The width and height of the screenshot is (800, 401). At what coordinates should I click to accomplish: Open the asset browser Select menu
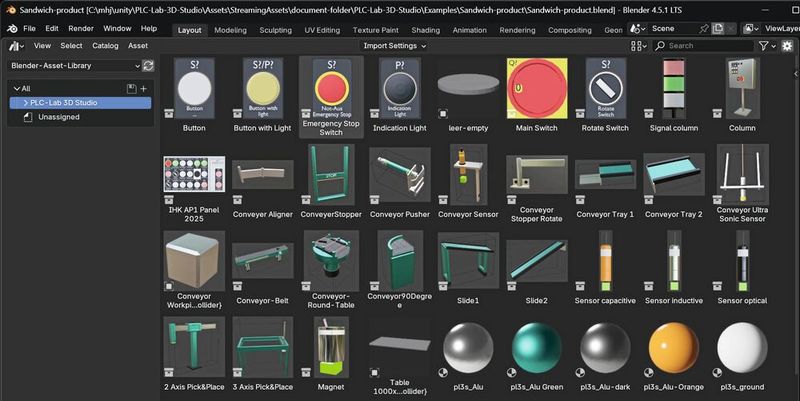tap(71, 46)
